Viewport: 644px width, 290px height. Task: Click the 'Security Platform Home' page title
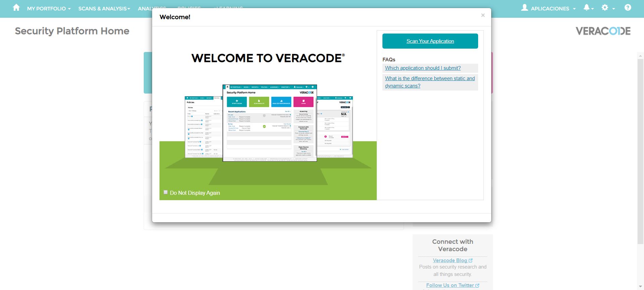(72, 31)
